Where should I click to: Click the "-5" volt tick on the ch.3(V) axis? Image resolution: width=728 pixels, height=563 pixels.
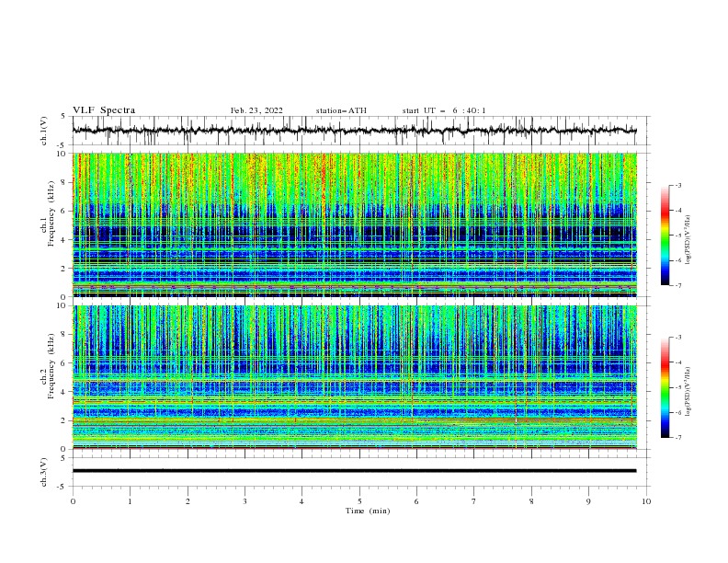(62, 487)
